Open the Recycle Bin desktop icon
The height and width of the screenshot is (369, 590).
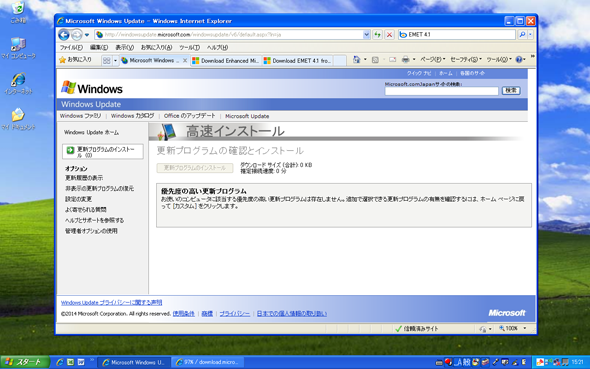tap(18, 12)
